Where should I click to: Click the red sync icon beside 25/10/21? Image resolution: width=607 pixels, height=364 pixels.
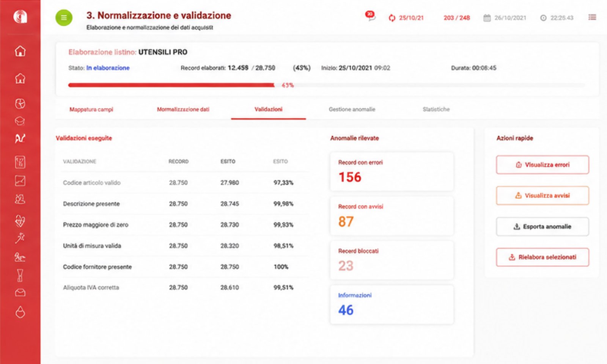click(x=392, y=18)
